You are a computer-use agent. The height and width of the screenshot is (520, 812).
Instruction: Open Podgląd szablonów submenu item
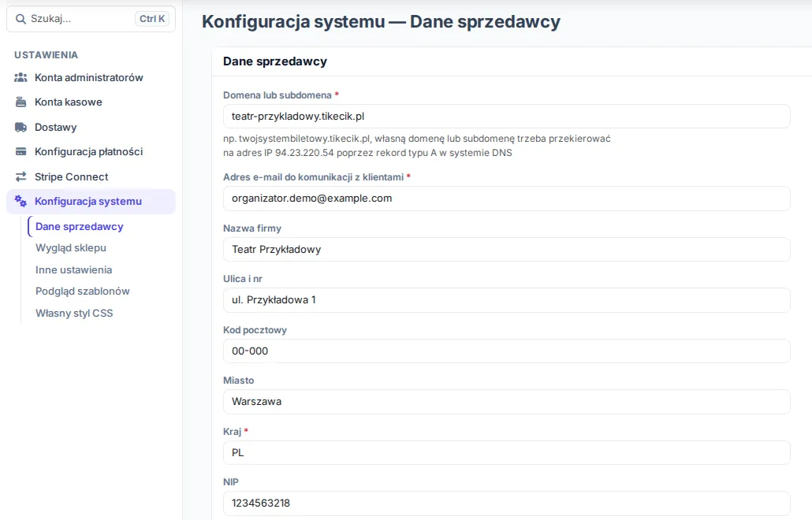[x=82, y=292]
